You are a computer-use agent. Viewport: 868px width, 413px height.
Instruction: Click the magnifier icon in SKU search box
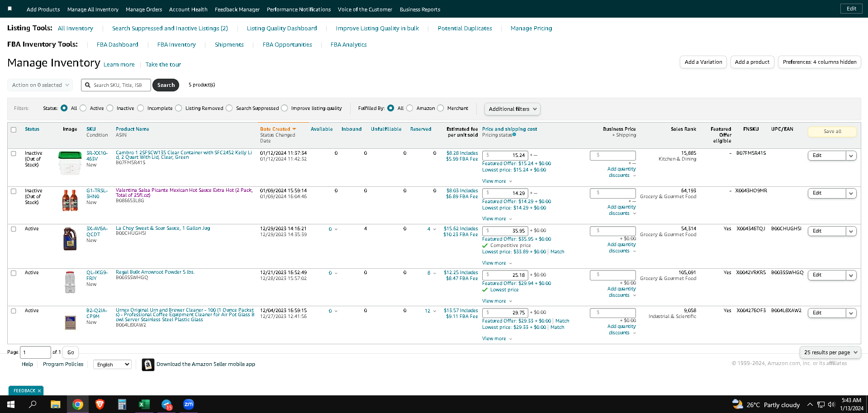[88, 85]
